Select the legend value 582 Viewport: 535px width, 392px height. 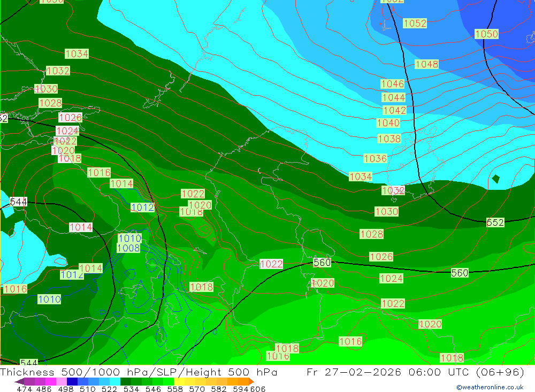pos(218,389)
